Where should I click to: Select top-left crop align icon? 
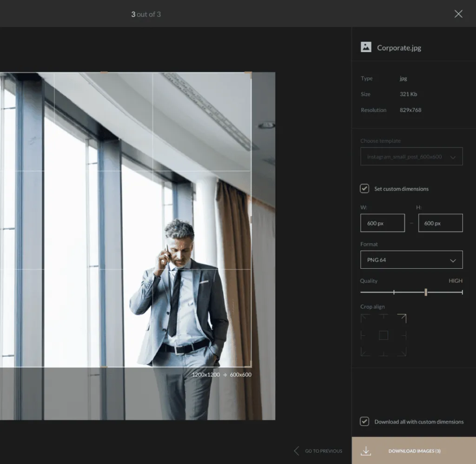click(365, 318)
